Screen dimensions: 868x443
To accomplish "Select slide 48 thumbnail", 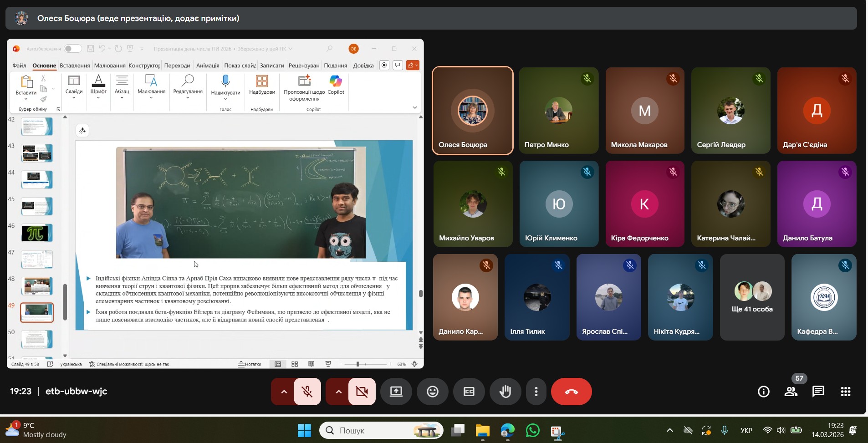I will [37, 286].
